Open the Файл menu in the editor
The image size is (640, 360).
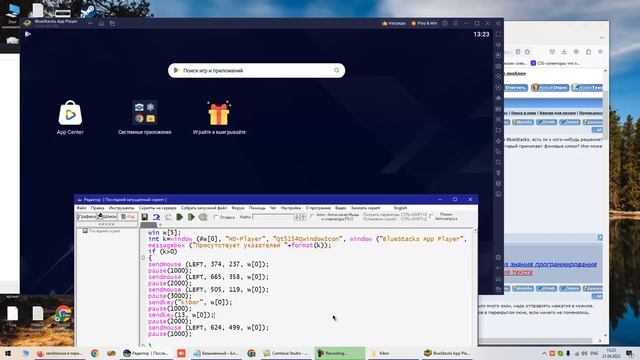tap(82, 208)
